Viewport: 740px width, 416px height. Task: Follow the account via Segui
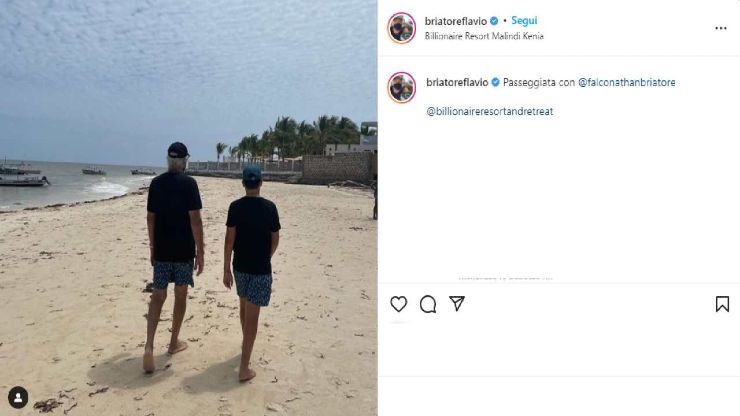pos(524,21)
